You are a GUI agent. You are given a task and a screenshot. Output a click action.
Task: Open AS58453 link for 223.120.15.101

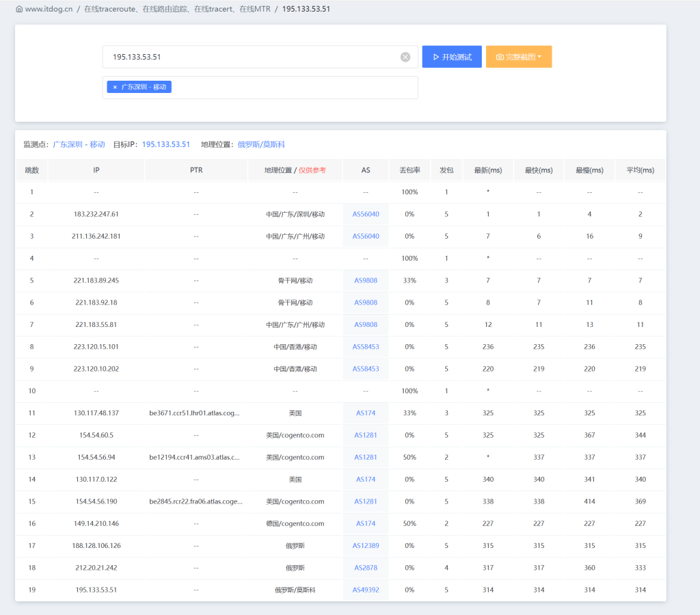[366, 347]
